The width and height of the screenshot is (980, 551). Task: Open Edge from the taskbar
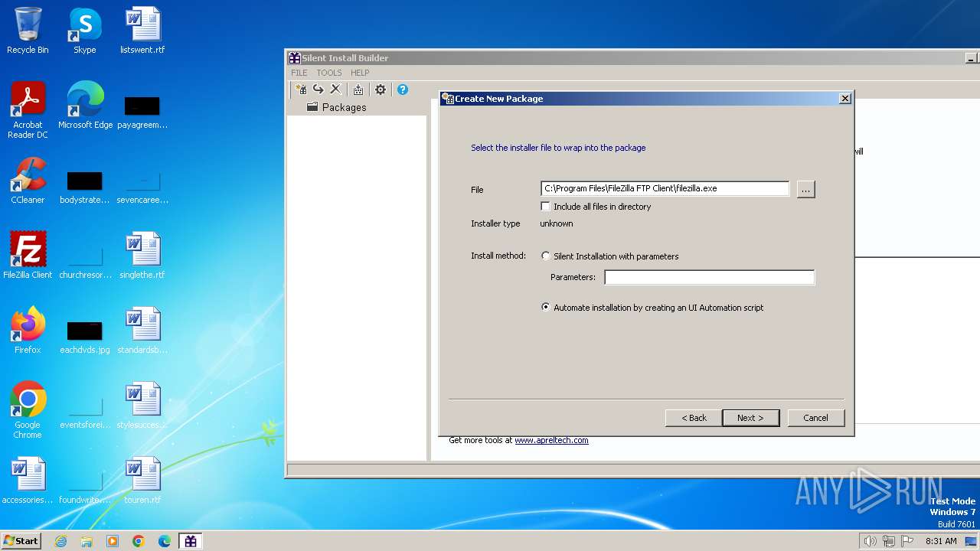tap(164, 541)
